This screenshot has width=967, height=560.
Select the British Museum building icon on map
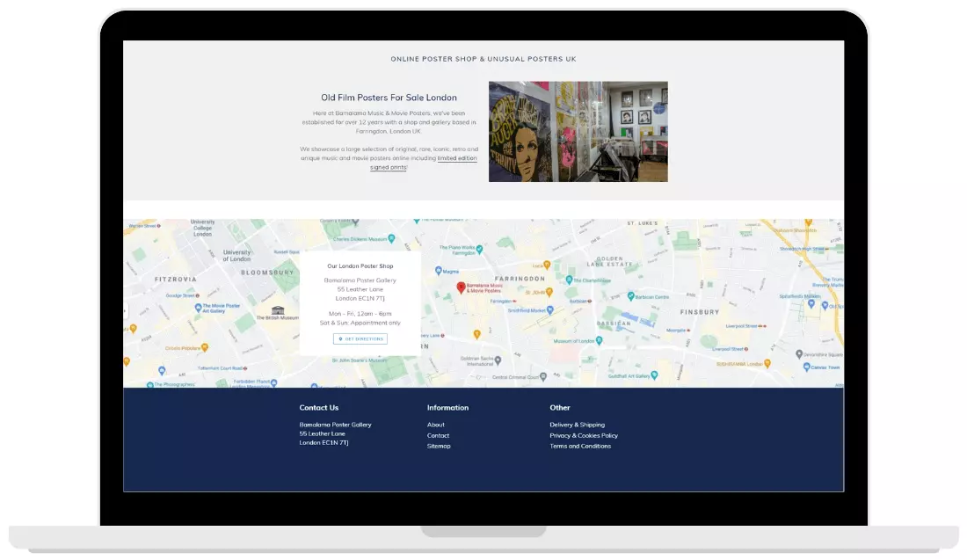click(x=278, y=309)
